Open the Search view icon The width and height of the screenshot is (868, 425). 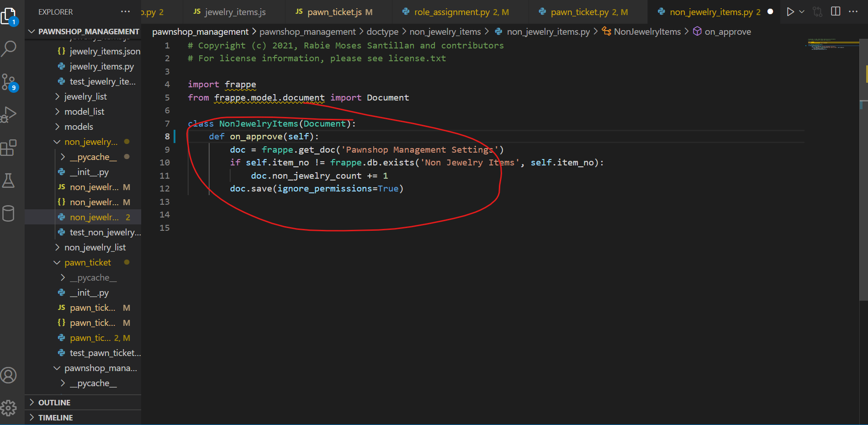9,48
